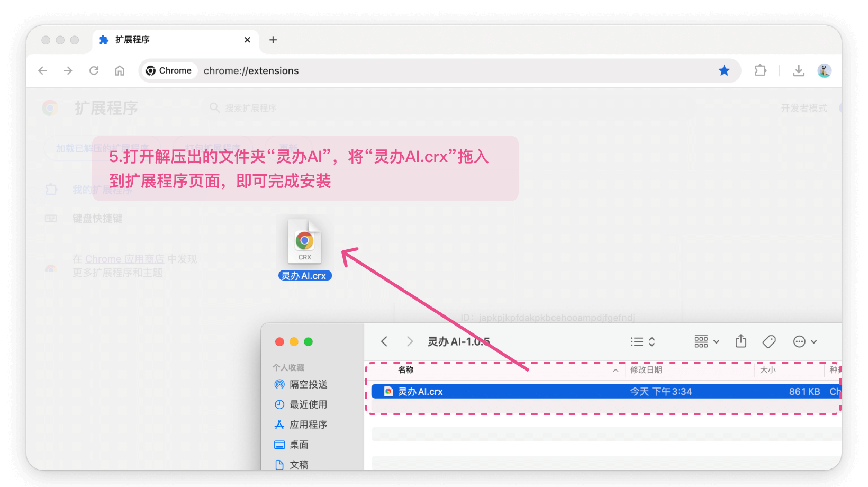Click the Finder red close button
The image size is (868, 487).
pos(279,342)
